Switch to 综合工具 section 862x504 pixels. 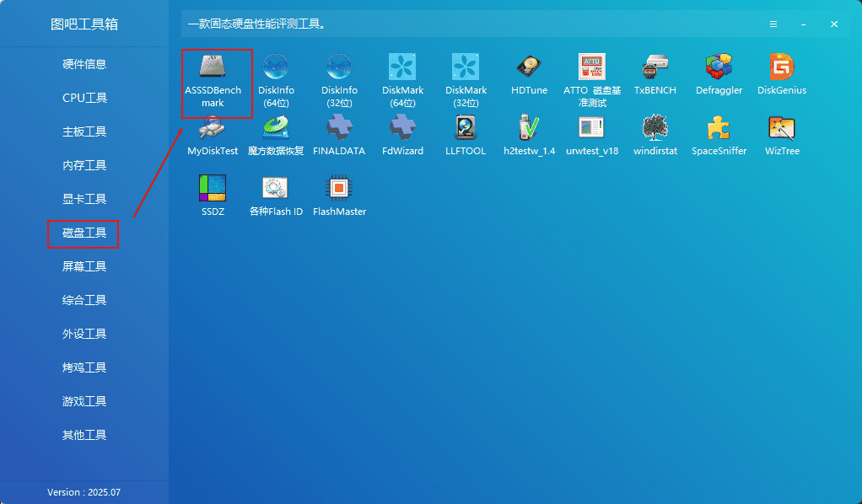pos(84,300)
